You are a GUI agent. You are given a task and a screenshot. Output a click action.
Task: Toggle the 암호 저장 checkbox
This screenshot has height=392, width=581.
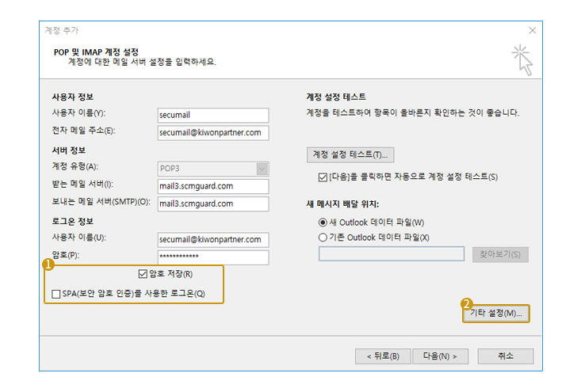click(x=143, y=275)
